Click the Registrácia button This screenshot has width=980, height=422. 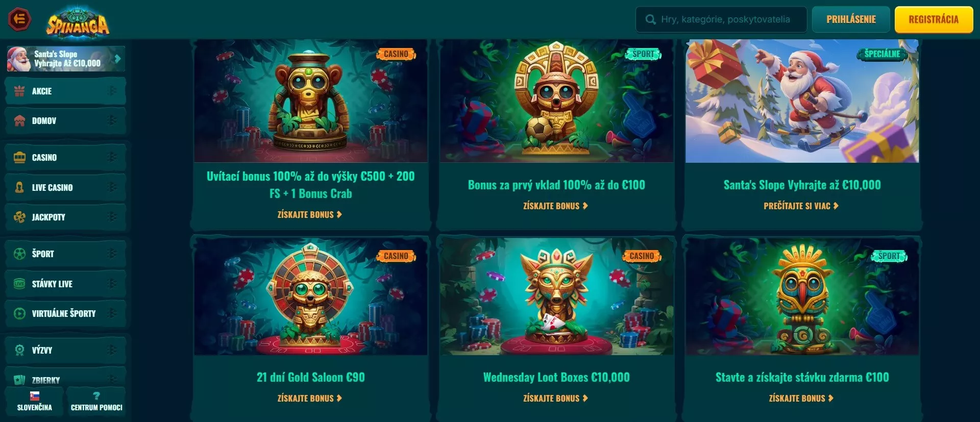coord(934,19)
